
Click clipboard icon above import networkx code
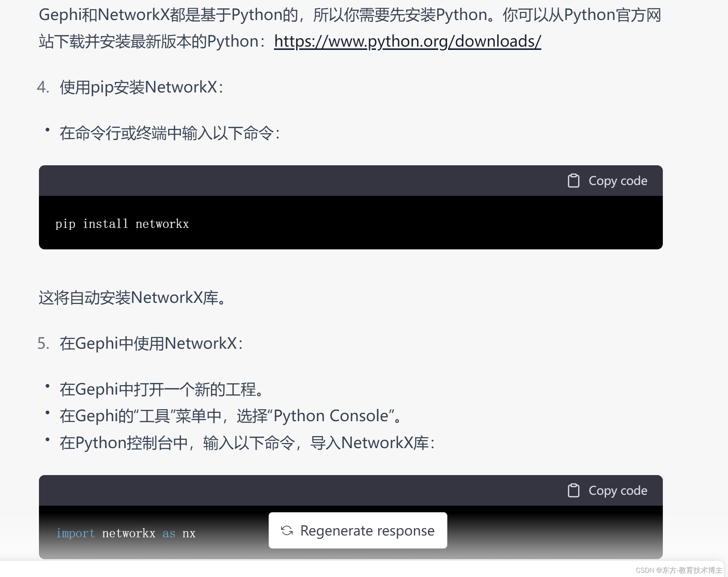click(574, 490)
